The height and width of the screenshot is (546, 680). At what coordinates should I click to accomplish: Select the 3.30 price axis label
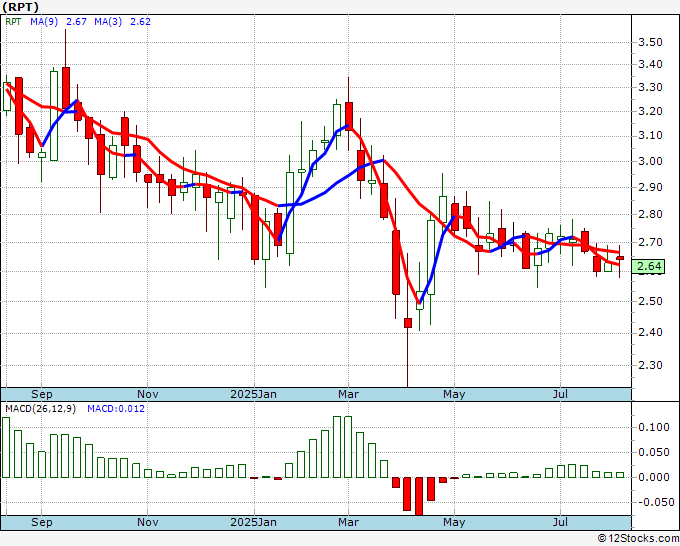coord(651,88)
